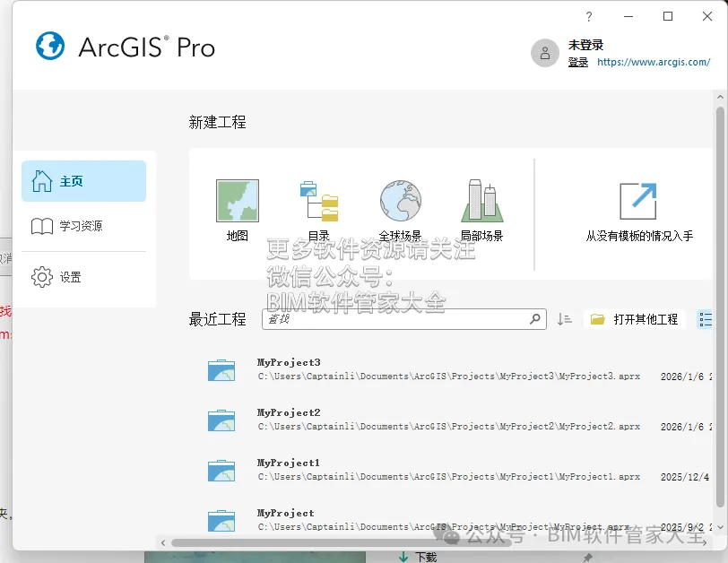Start without a template (从没有模板的情况入手)
Viewport: 728px width, 563px height.
pyautogui.click(x=639, y=212)
